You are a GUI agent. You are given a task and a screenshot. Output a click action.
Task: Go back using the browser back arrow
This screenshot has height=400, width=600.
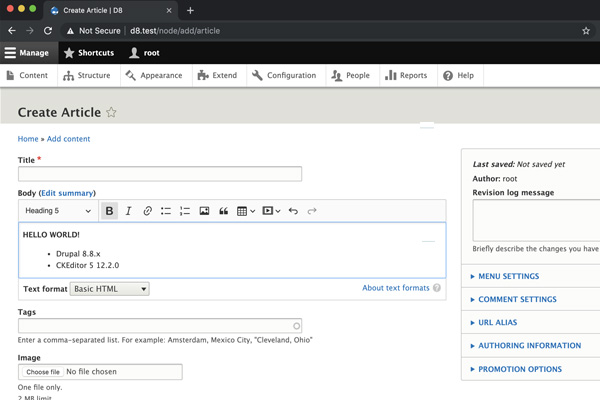point(12,31)
